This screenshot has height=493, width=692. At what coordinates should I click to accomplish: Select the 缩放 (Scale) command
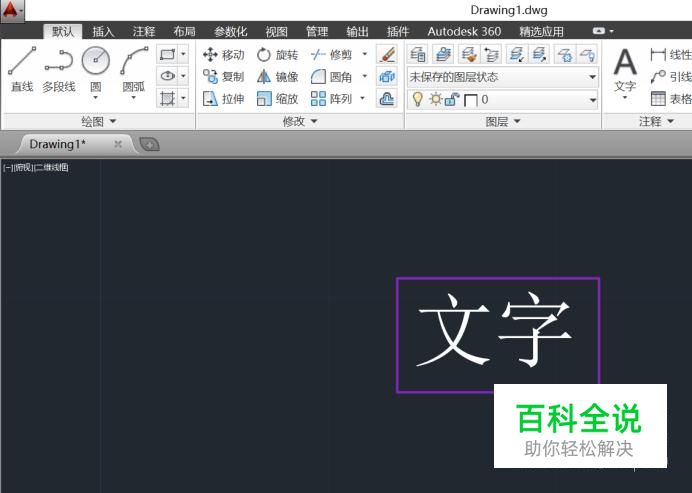[x=278, y=98]
